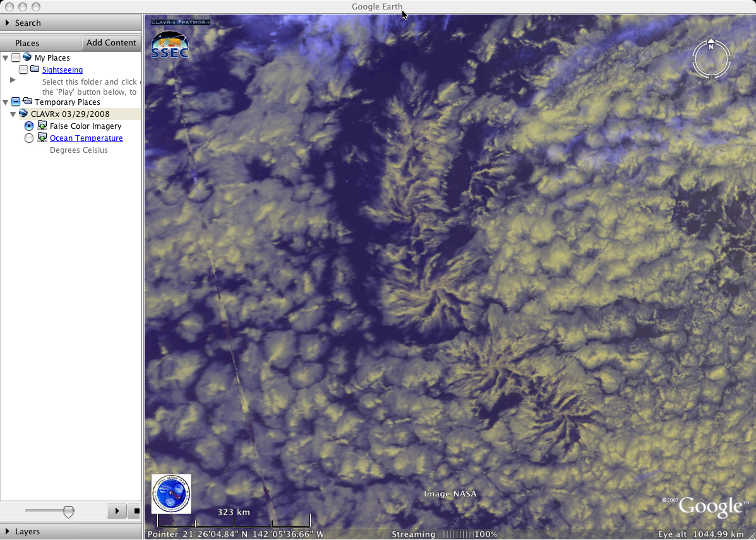The image size is (756, 540).
Task: Click the Degrees Celsius description text
Action: click(x=78, y=150)
